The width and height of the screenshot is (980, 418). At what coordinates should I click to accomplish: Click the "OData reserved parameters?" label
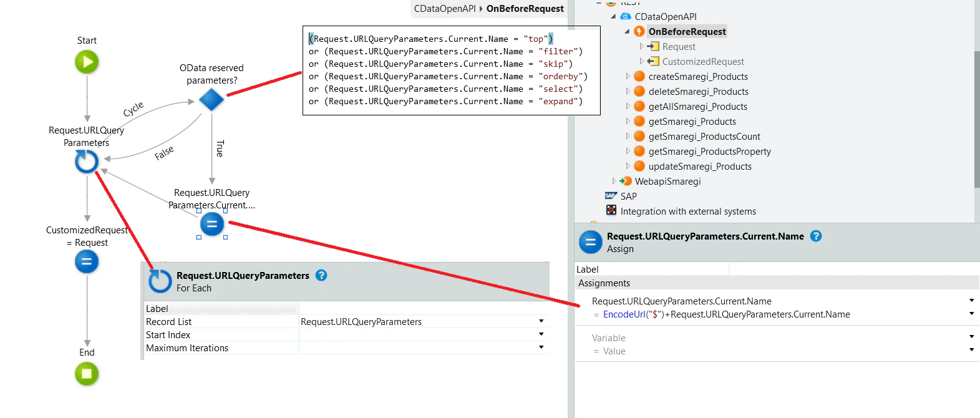point(211,74)
